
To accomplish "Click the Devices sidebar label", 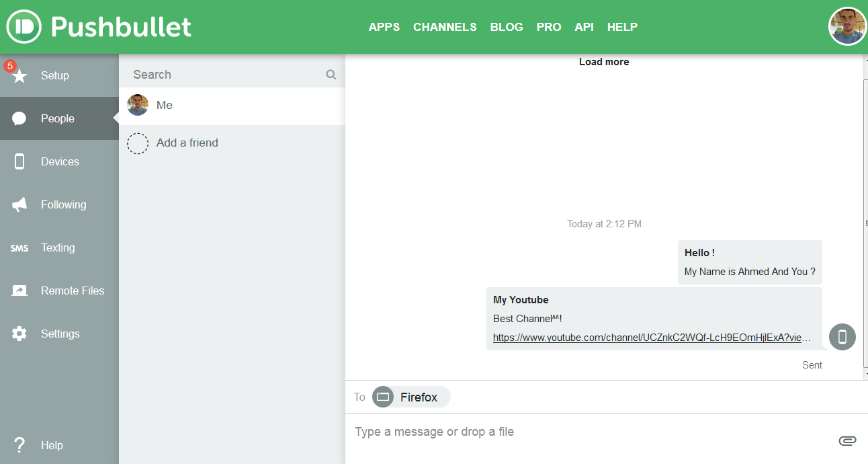I will pyautogui.click(x=60, y=161).
